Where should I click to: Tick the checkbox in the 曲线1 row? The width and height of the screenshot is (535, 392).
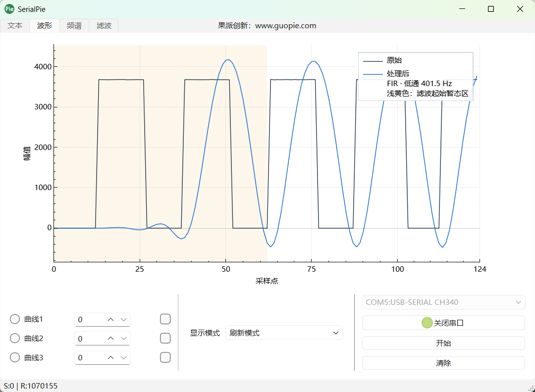tap(165, 319)
